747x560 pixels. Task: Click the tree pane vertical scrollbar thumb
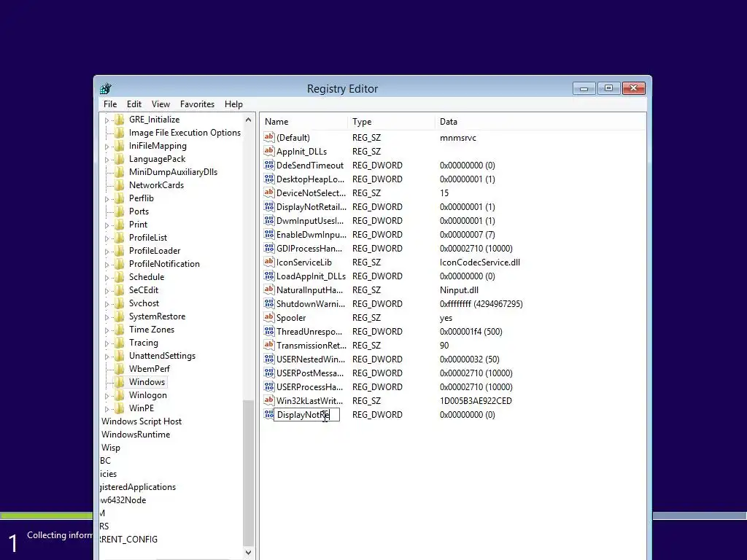click(248, 472)
